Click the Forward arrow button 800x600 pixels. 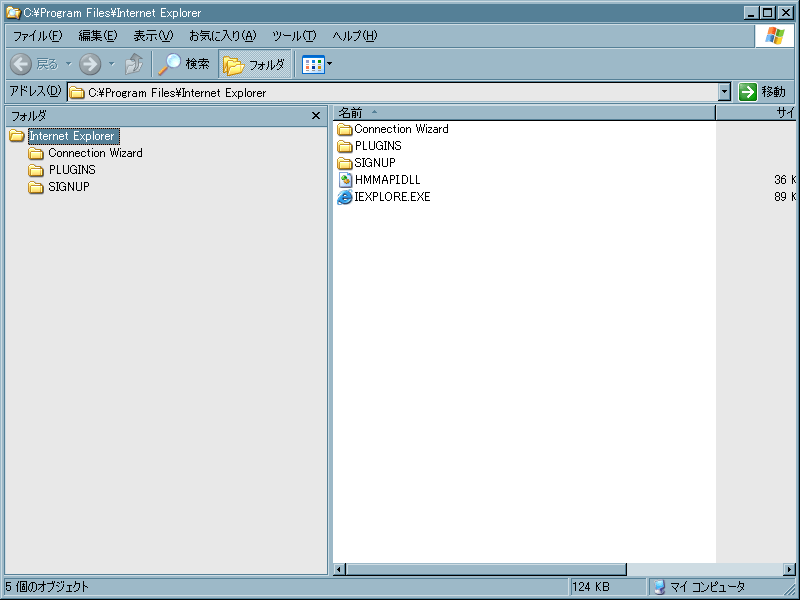pos(90,64)
